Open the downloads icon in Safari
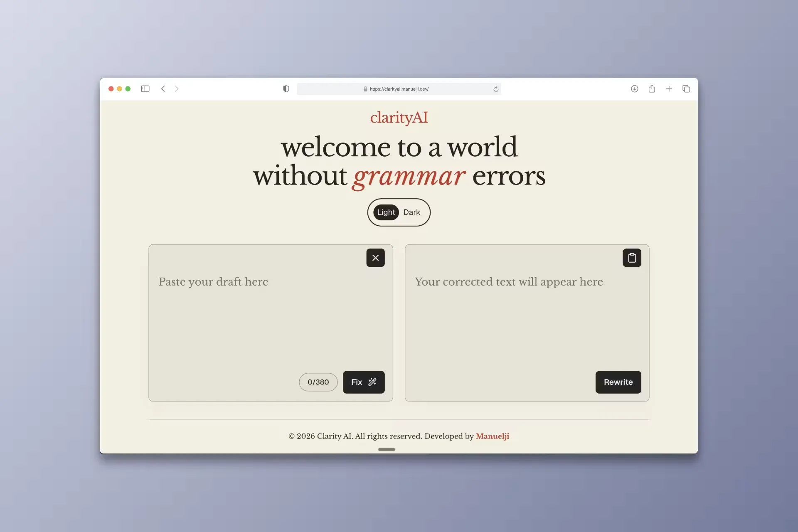The width and height of the screenshot is (798, 532). 634,89
